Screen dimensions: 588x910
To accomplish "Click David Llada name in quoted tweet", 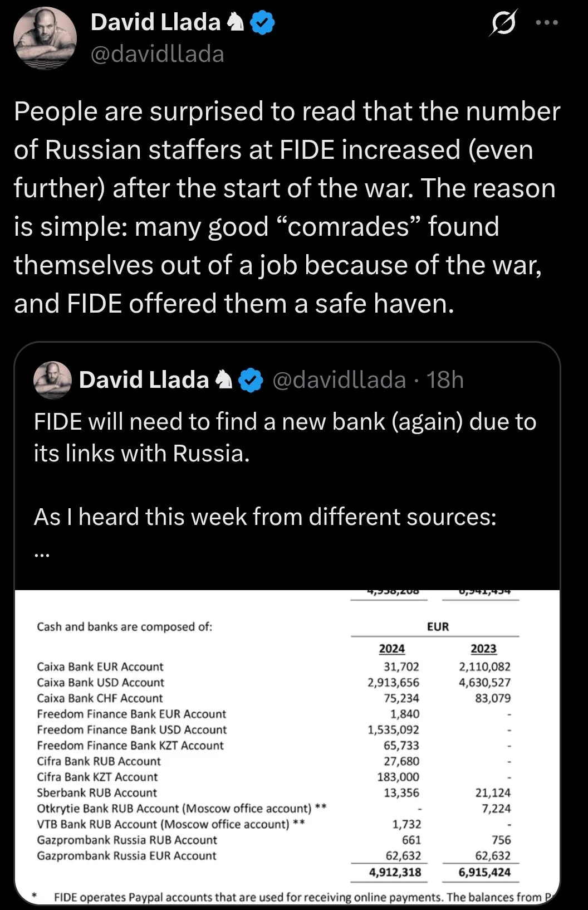I will tap(144, 380).
